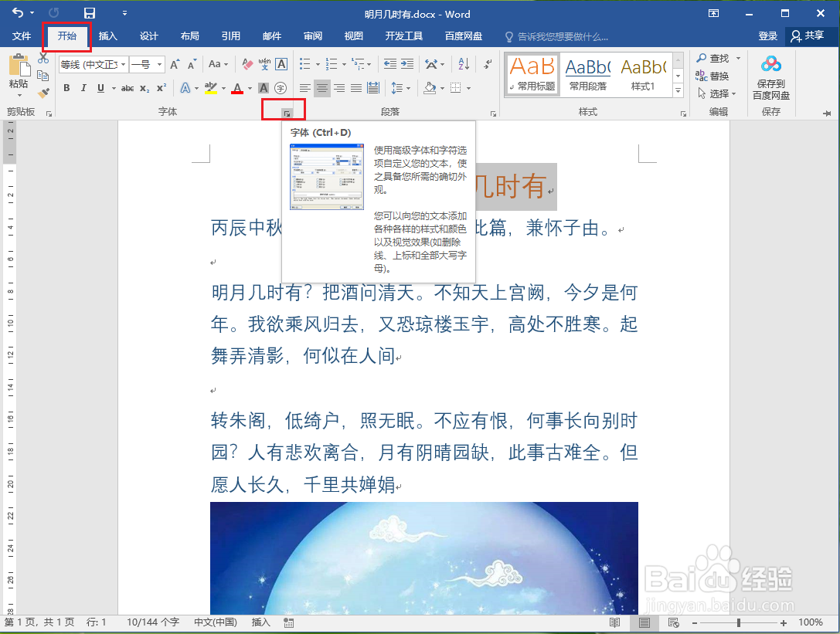Image resolution: width=840 pixels, height=634 pixels.
Task: Apply character border icon
Action: [x=281, y=64]
